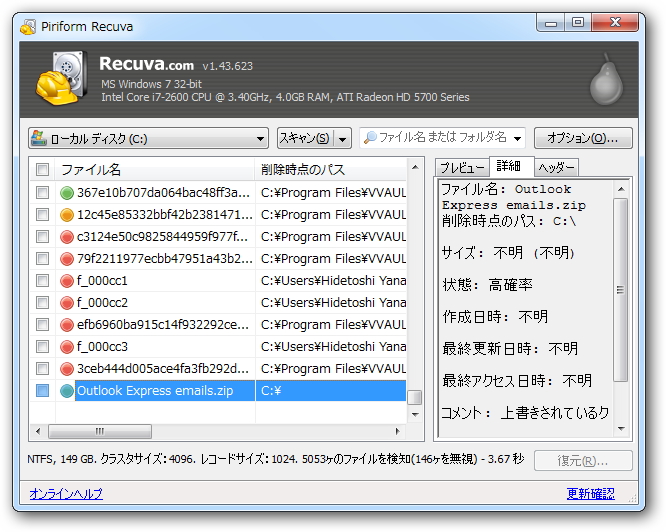666x532 pixels.
Task: Close the Piriform Recuva window
Action: [615, 23]
